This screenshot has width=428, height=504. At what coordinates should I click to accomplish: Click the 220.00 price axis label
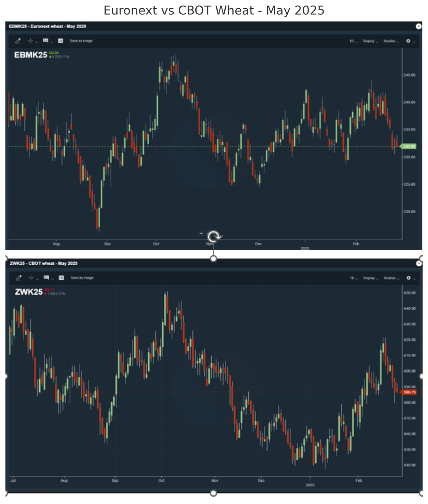[409, 212]
